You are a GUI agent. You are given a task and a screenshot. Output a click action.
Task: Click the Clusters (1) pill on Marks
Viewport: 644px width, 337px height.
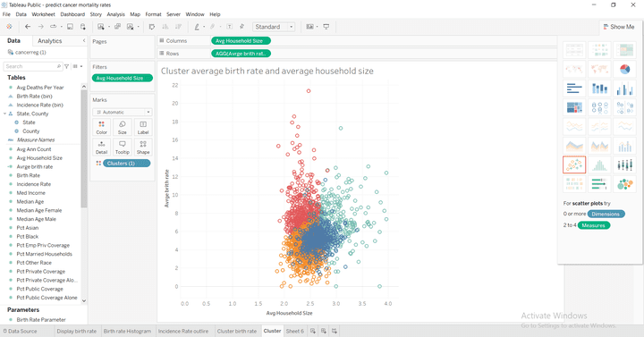[126, 164]
